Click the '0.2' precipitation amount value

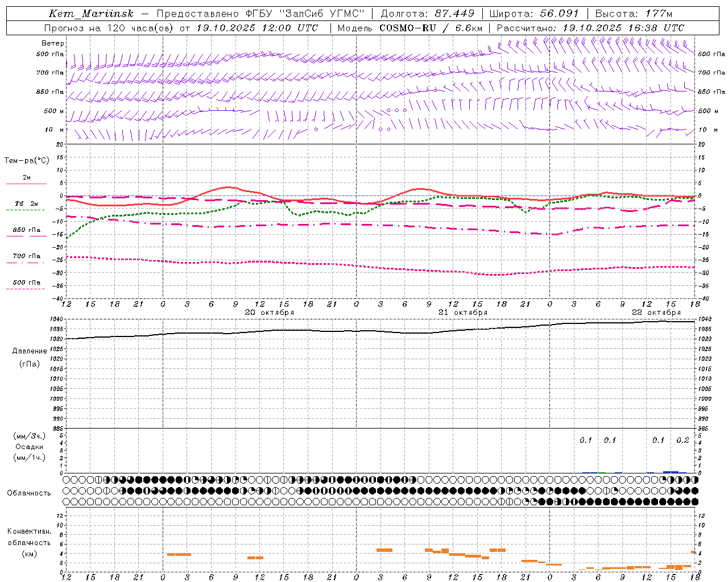click(x=682, y=440)
